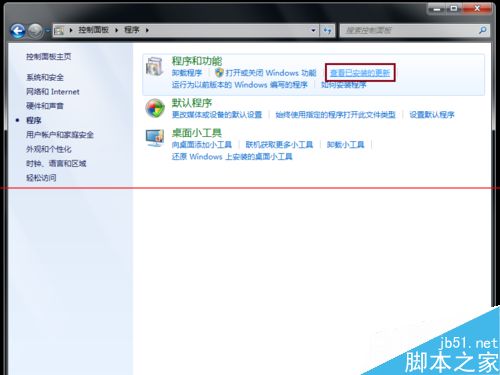Image resolution: width=500 pixels, height=375 pixels.
Task: Click the search magnifier icon
Action: (x=482, y=30)
